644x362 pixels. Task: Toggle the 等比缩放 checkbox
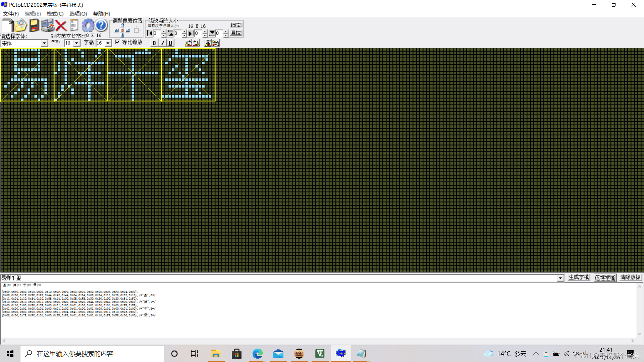(x=117, y=42)
